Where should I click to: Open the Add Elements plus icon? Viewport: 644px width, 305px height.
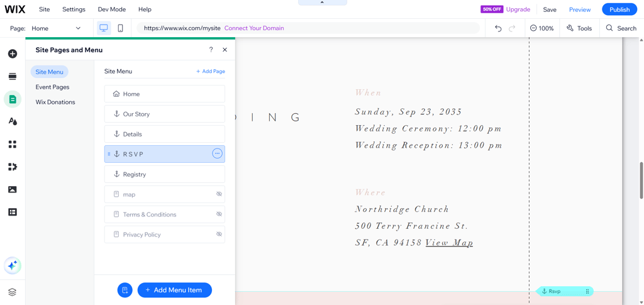pos(13,54)
